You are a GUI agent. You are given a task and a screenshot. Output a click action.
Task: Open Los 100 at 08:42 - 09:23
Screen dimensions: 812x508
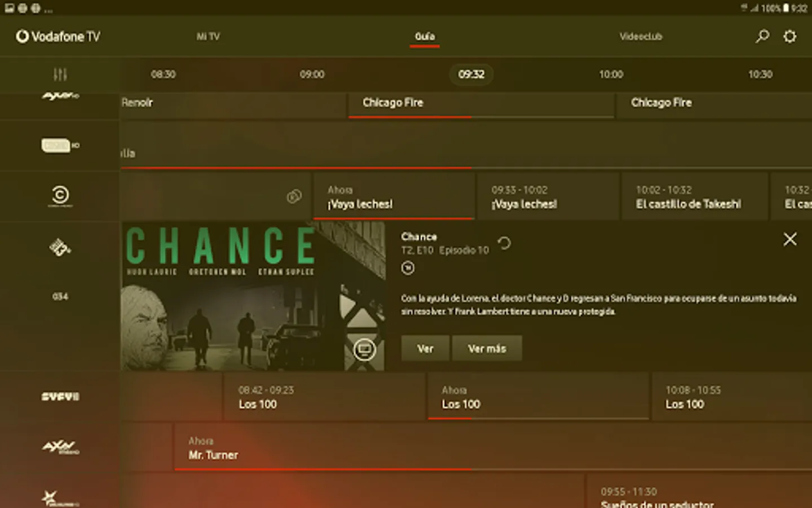[324, 396]
